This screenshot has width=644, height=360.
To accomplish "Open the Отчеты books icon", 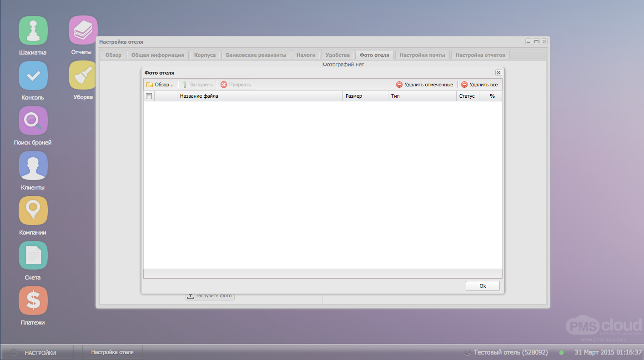I will tap(83, 30).
